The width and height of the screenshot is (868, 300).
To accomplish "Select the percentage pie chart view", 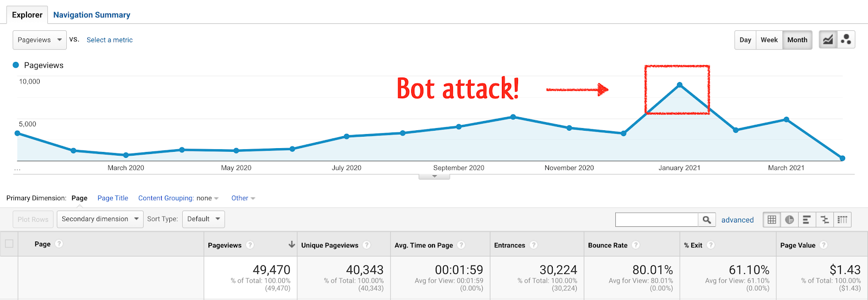I will 789,220.
